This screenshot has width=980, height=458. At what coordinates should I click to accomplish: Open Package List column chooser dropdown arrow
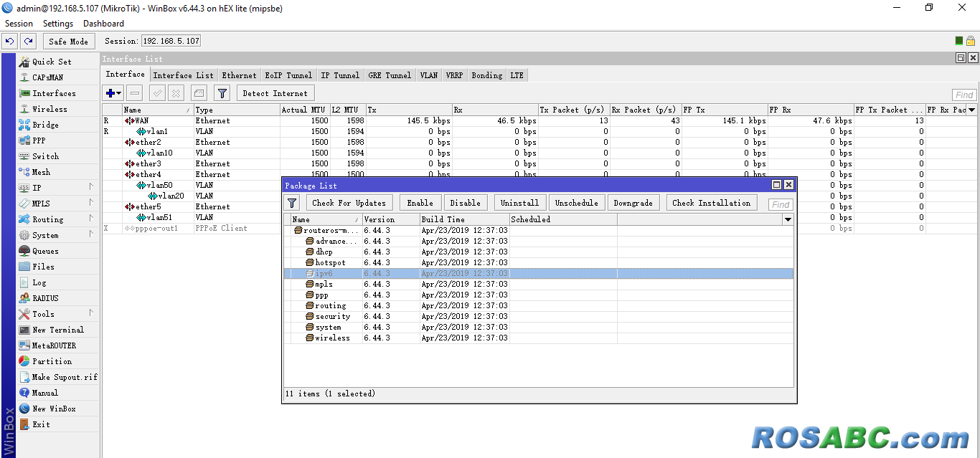coord(788,219)
